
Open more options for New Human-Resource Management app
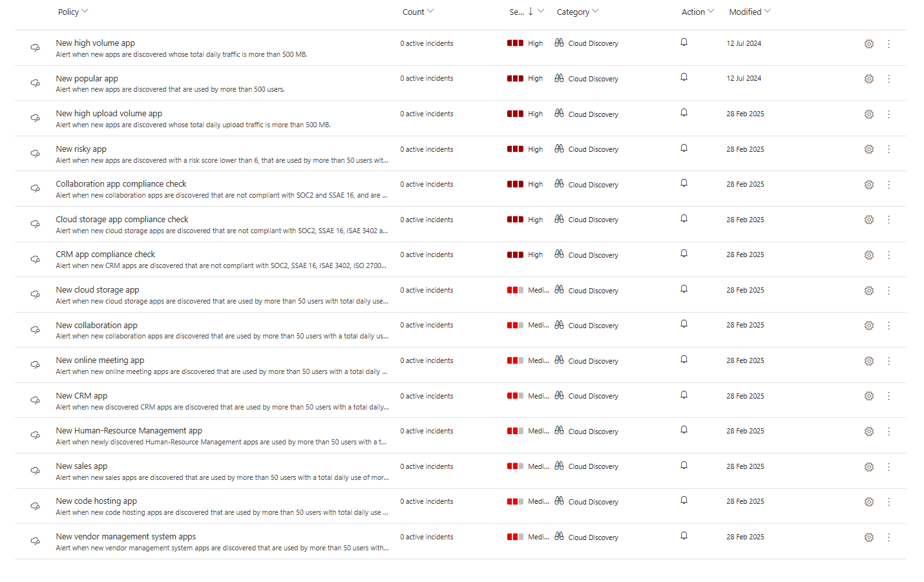(888, 431)
